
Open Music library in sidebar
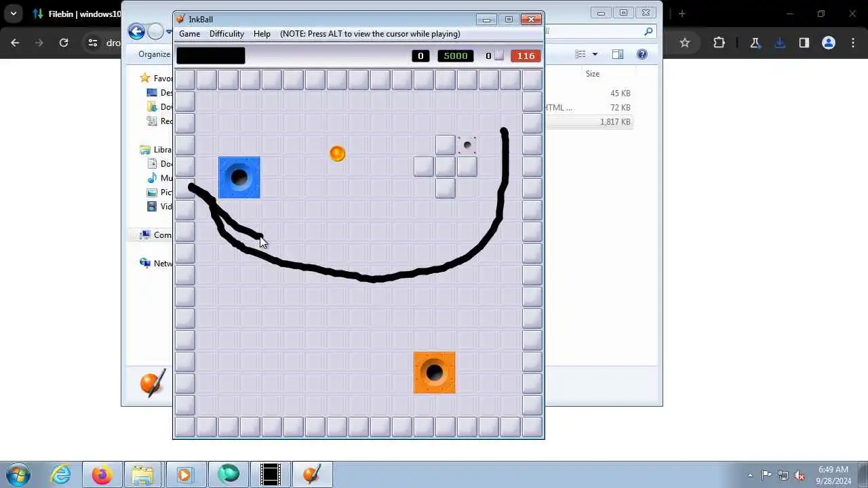coord(160,178)
